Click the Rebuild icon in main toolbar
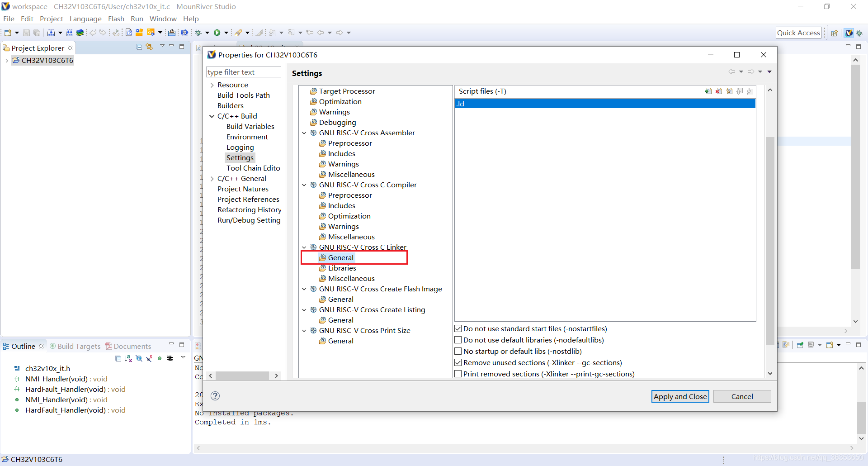Image resolution: width=868 pixels, height=466 pixels. (69, 33)
